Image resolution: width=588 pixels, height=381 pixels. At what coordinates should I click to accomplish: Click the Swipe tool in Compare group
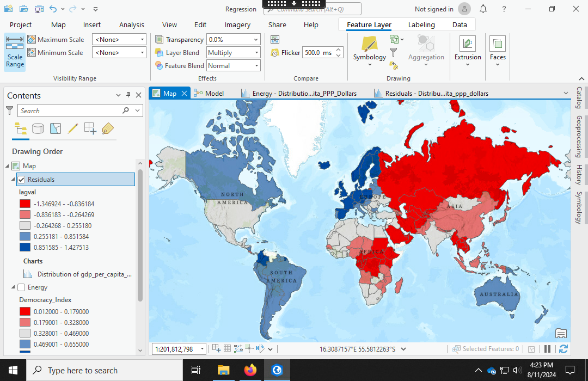275,39
